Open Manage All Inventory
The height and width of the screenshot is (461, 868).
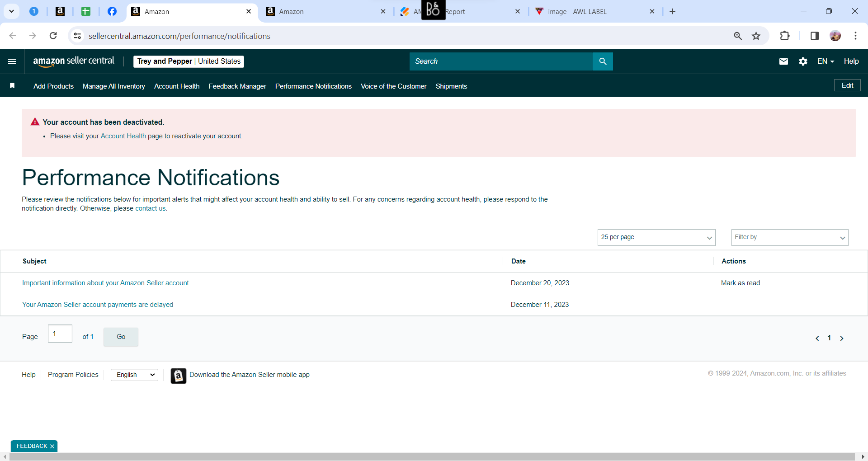[x=114, y=86]
